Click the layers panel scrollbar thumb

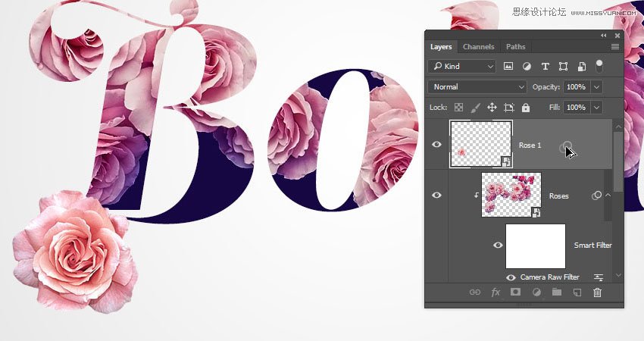618,162
